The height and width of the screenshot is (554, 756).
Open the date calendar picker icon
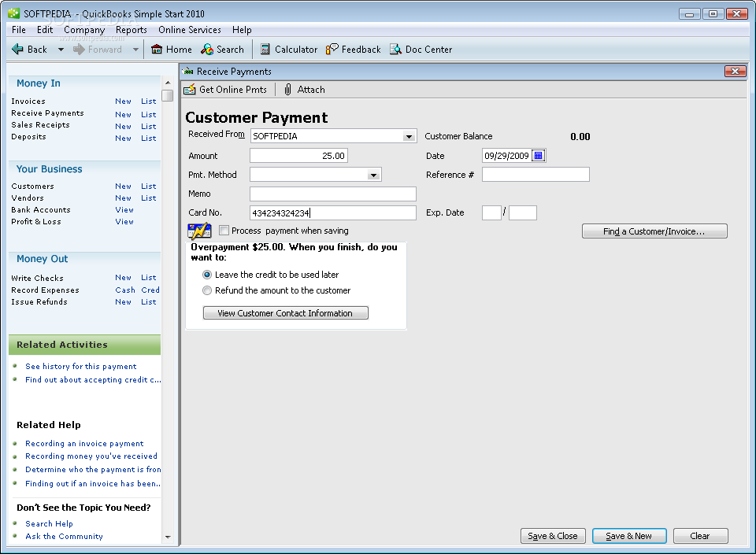click(x=539, y=156)
